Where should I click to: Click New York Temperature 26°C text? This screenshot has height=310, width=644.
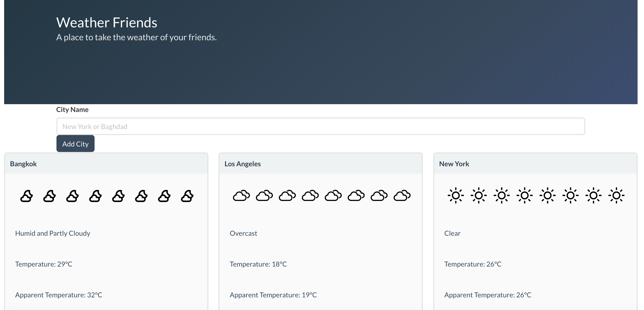(473, 264)
